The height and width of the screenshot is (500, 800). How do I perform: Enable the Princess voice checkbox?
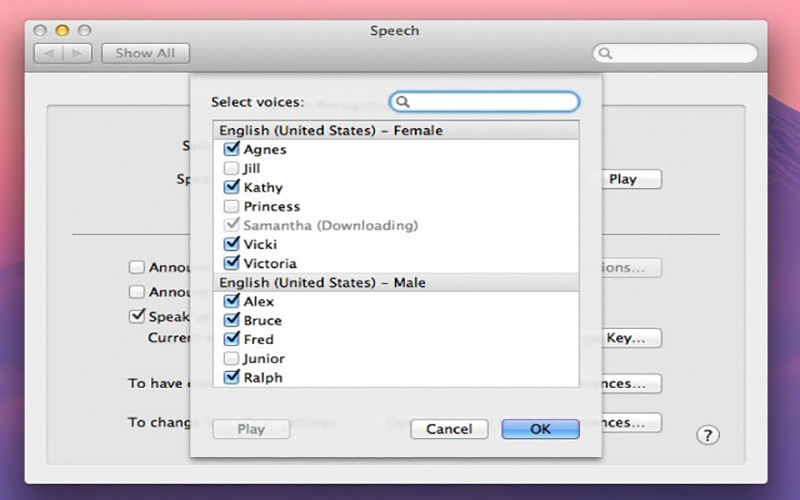[x=232, y=206]
